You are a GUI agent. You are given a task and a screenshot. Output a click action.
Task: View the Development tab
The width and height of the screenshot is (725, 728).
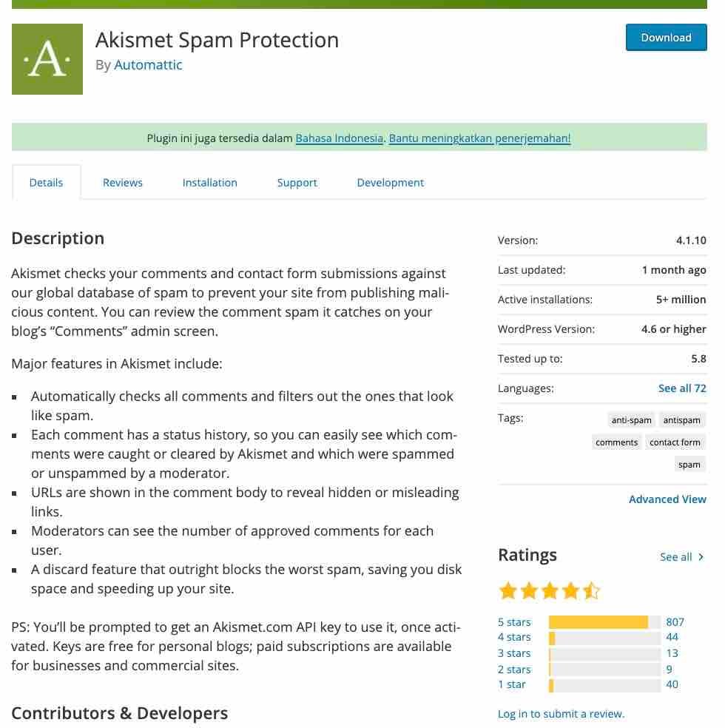pyautogui.click(x=390, y=182)
